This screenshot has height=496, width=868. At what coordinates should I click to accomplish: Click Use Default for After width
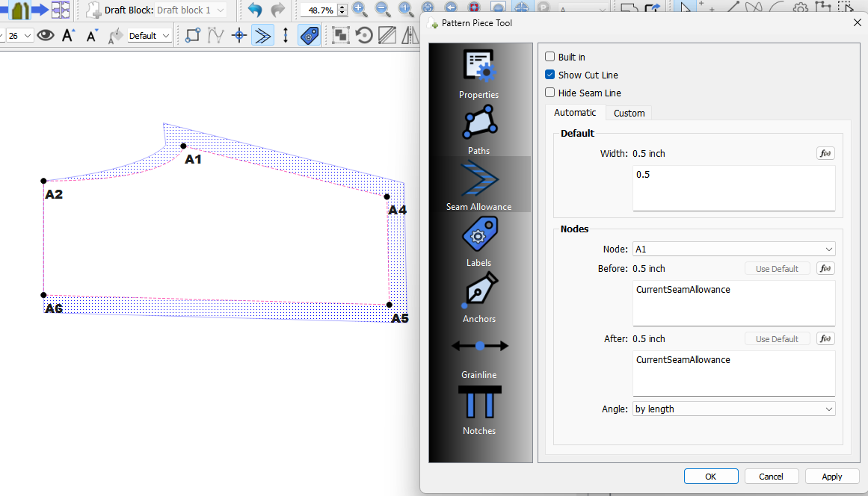[x=777, y=339]
